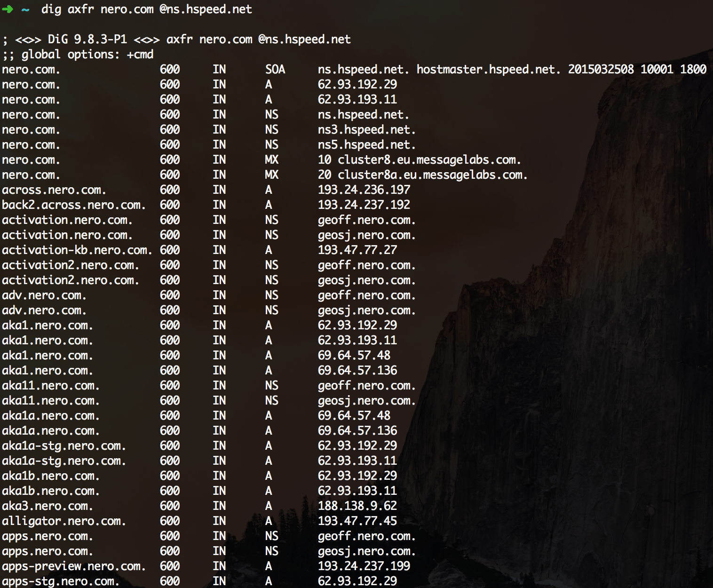Click the 'A' record type in the aka3.nero.com row

[269, 506]
